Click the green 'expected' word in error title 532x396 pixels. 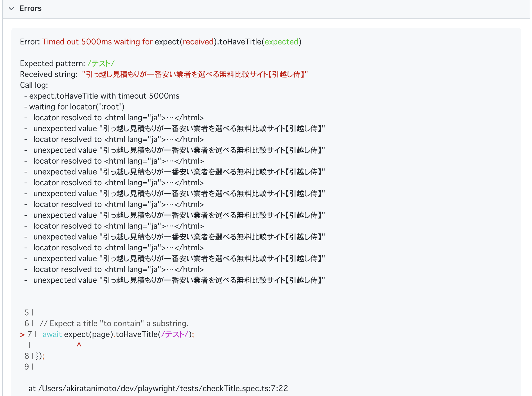281,42
